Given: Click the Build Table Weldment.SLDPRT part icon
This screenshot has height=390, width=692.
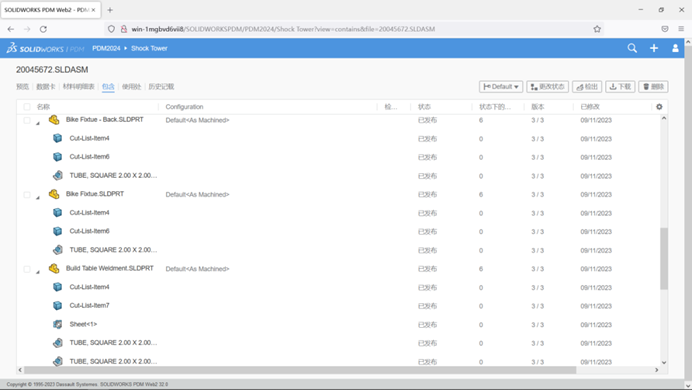Looking at the screenshot, I should coord(54,268).
